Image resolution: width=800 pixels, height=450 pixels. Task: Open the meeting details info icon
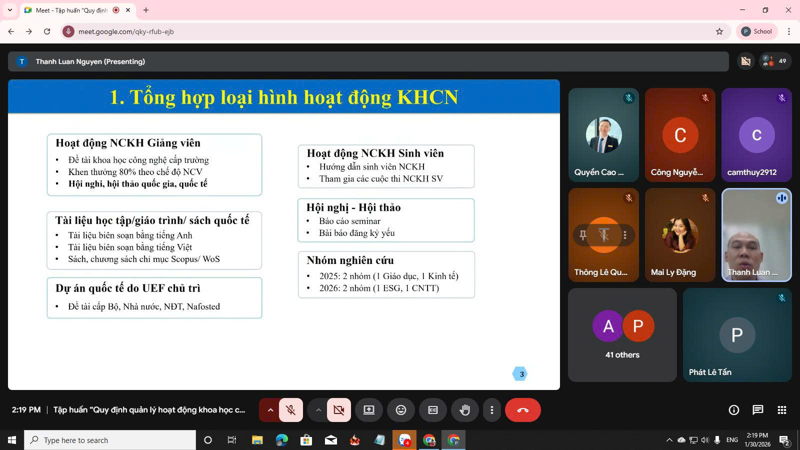tap(734, 410)
